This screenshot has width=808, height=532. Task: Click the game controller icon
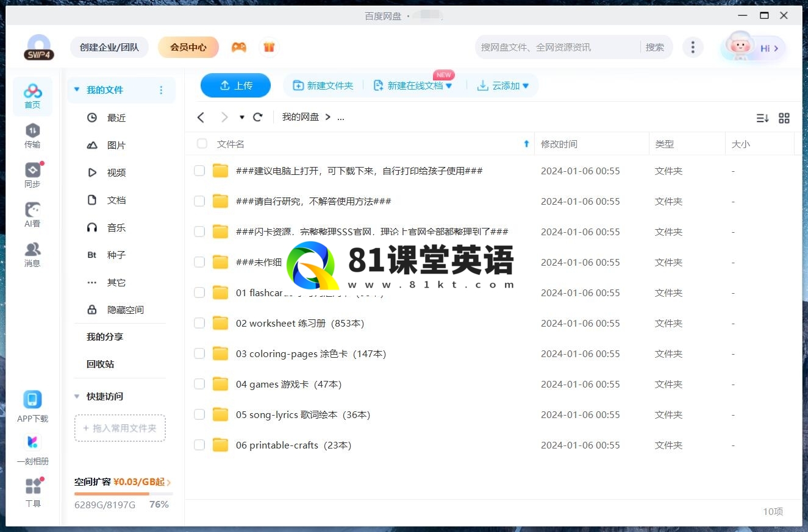[x=239, y=47]
